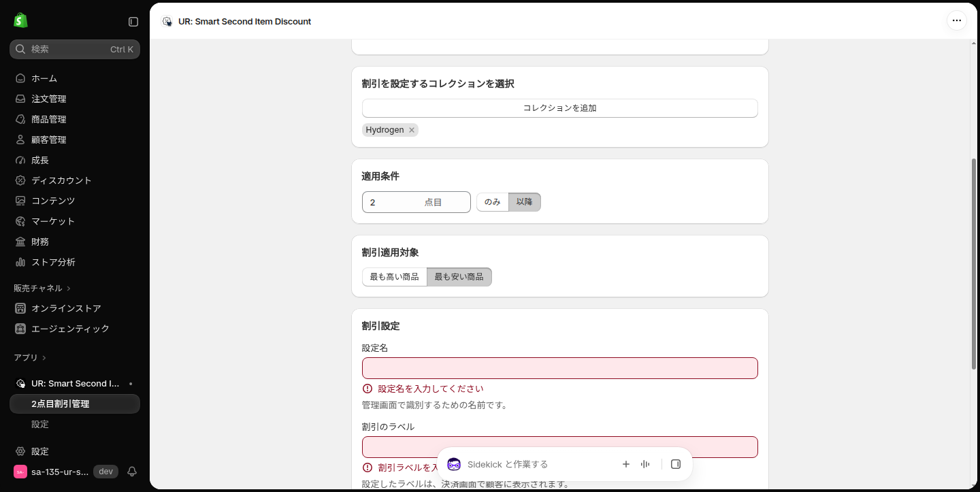Viewport: 980px width, 492px height.
Task: Select UR: Smart Second I... app entry
Action: tap(75, 383)
